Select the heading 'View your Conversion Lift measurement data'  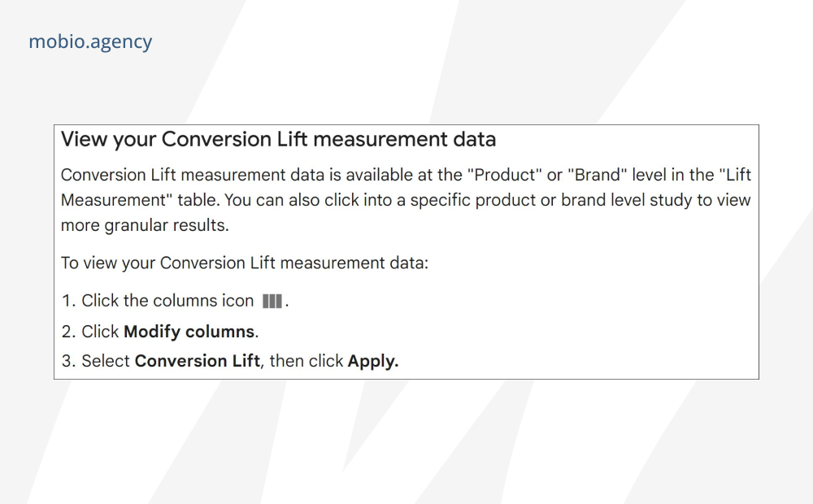tap(278, 140)
